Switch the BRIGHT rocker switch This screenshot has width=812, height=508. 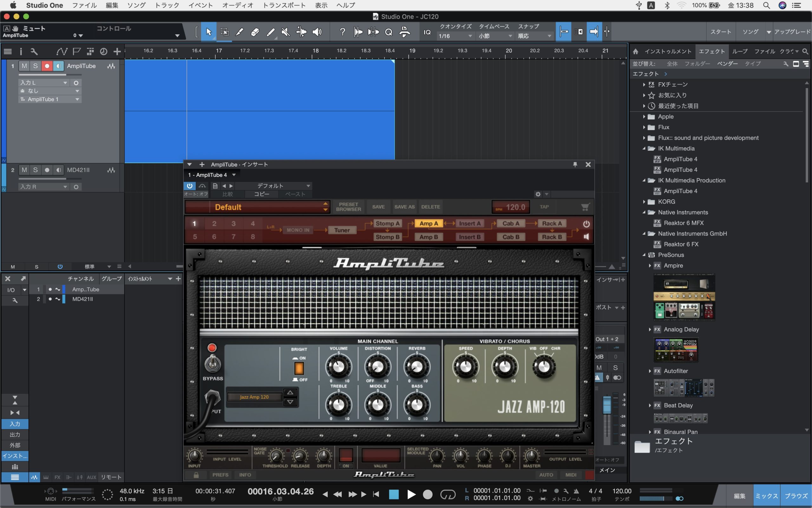pos(298,369)
